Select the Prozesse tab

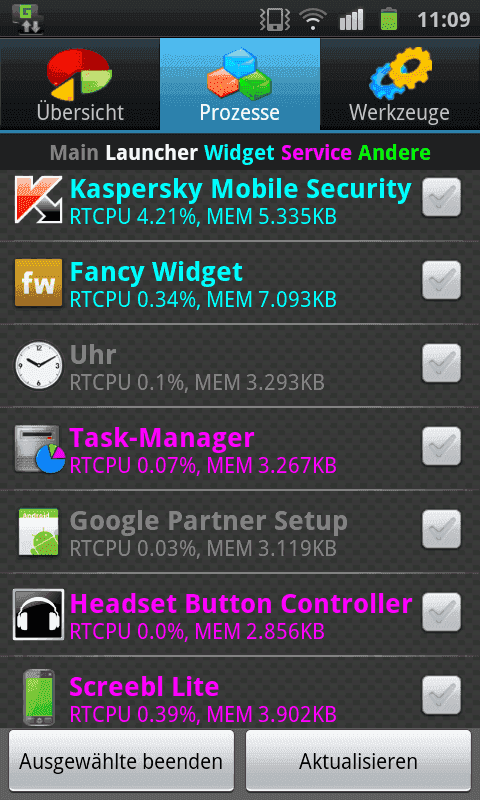(x=240, y=85)
